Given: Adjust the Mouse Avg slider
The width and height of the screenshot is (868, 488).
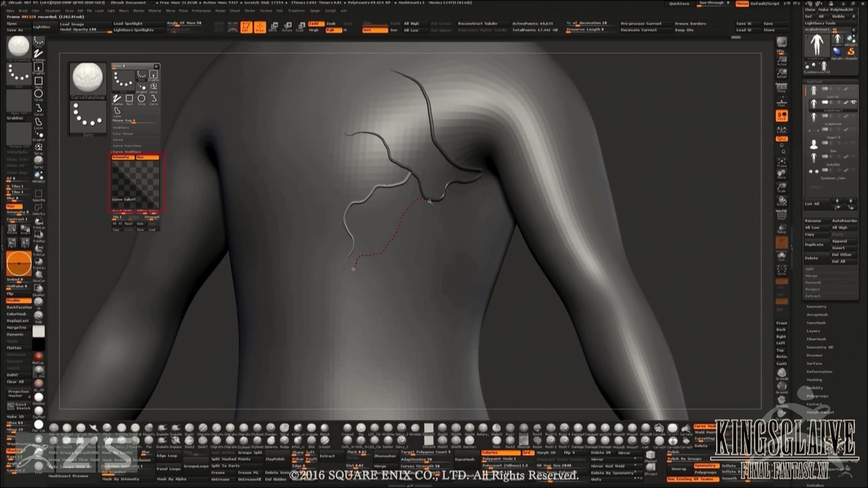Looking at the screenshot, I should [x=135, y=120].
